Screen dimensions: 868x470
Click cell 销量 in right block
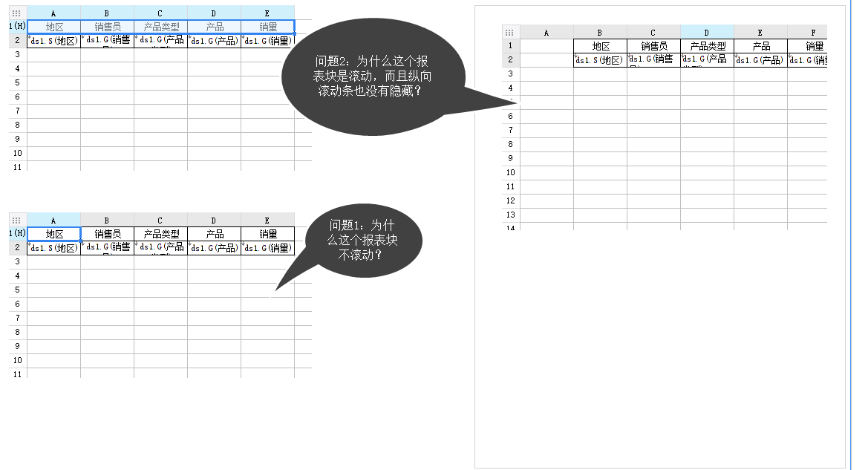pyautogui.click(x=807, y=46)
